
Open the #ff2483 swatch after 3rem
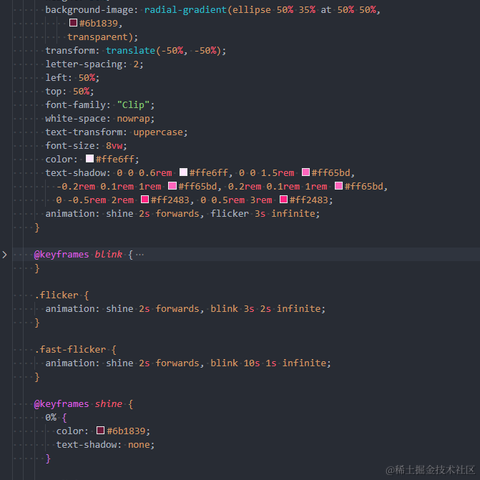pyautogui.click(x=283, y=199)
